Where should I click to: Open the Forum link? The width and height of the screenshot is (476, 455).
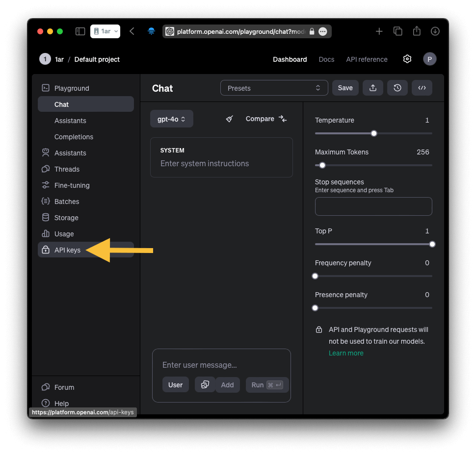86,387
